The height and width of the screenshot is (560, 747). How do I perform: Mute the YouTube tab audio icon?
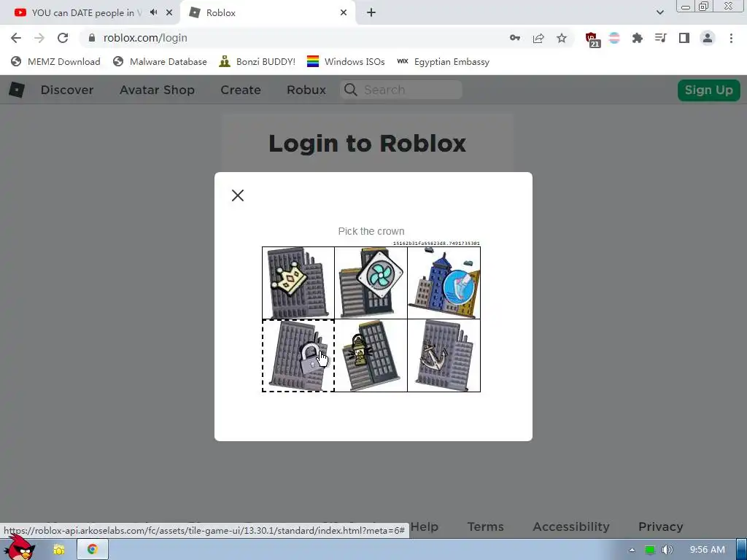153,12
